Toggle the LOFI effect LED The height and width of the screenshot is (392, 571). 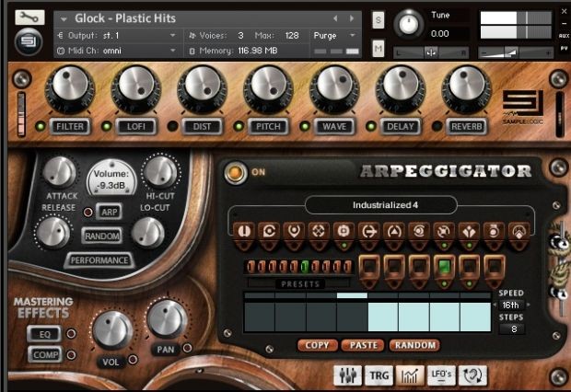[x=107, y=126]
